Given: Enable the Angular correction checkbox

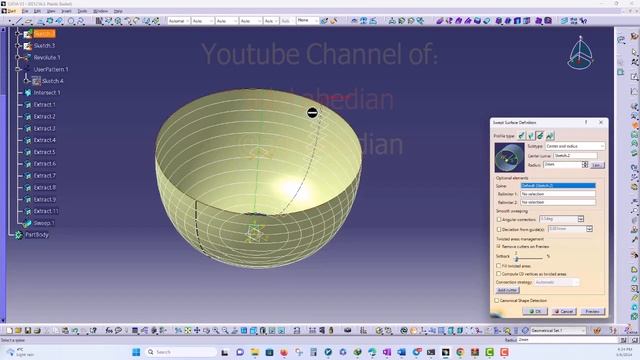Looking at the screenshot, I should point(499,220).
